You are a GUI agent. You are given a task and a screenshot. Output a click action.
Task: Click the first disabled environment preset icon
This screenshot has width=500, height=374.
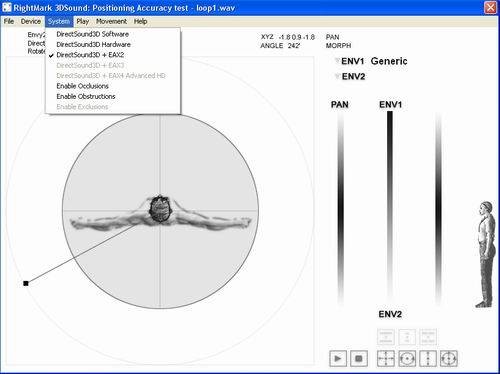(x=386, y=337)
